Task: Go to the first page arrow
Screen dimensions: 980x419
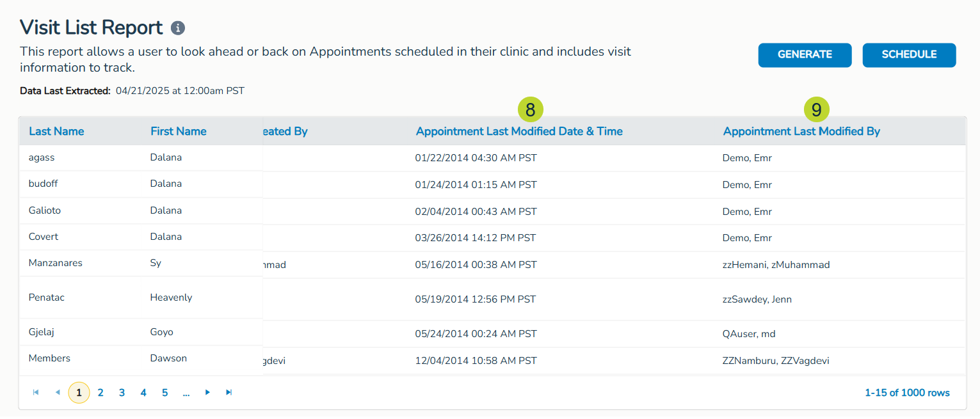Action: click(x=36, y=393)
